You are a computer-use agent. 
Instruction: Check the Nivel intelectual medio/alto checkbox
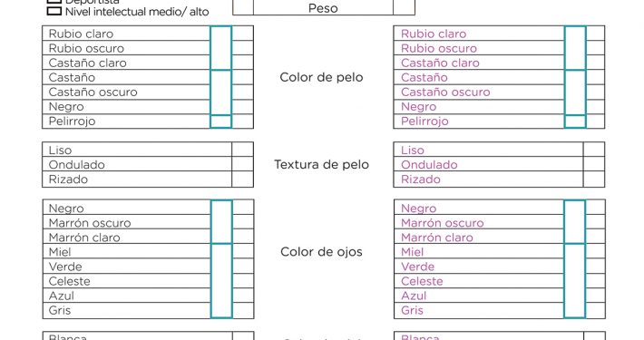pyautogui.click(x=54, y=11)
